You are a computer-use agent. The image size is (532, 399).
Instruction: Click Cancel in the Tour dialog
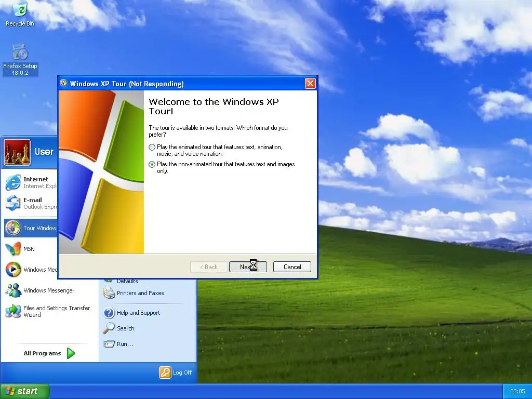292,267
